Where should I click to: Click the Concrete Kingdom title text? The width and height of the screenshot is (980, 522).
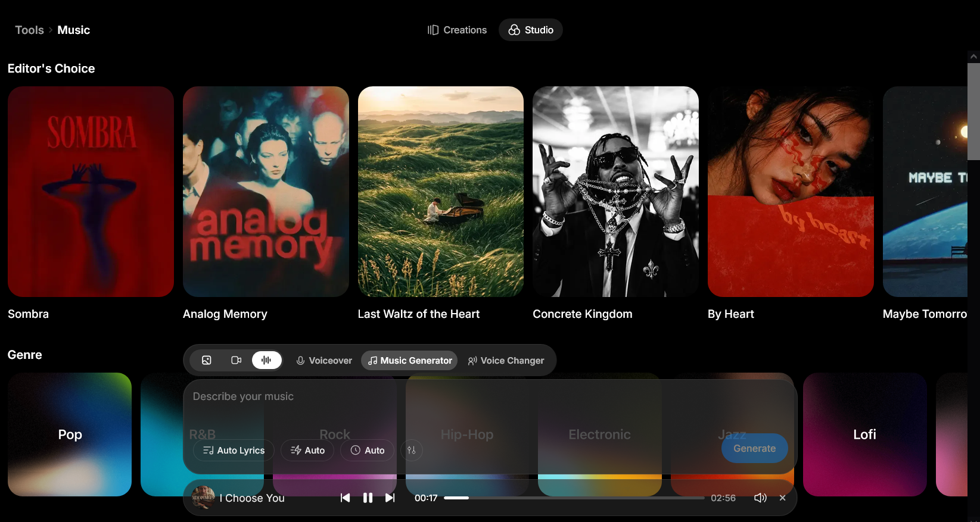pos(583,314)
